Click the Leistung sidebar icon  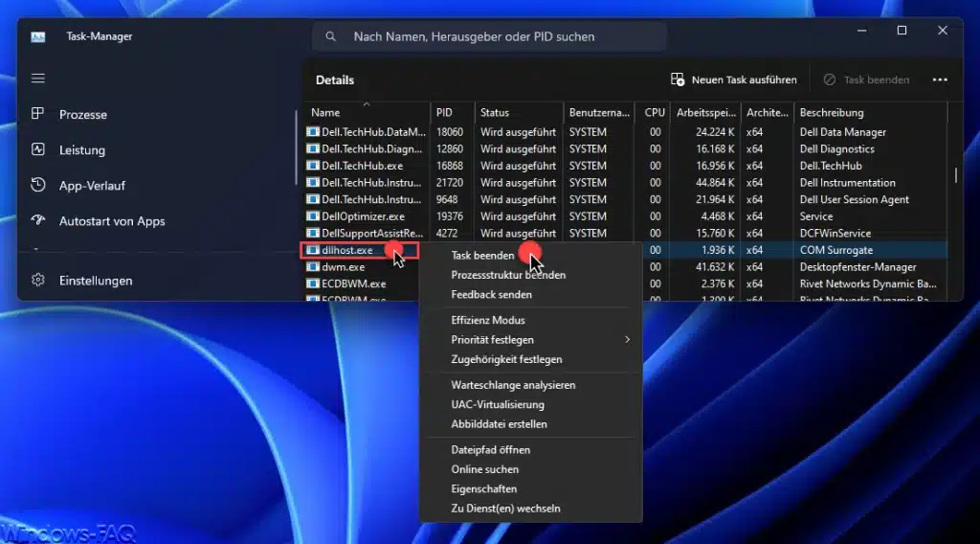37,149
